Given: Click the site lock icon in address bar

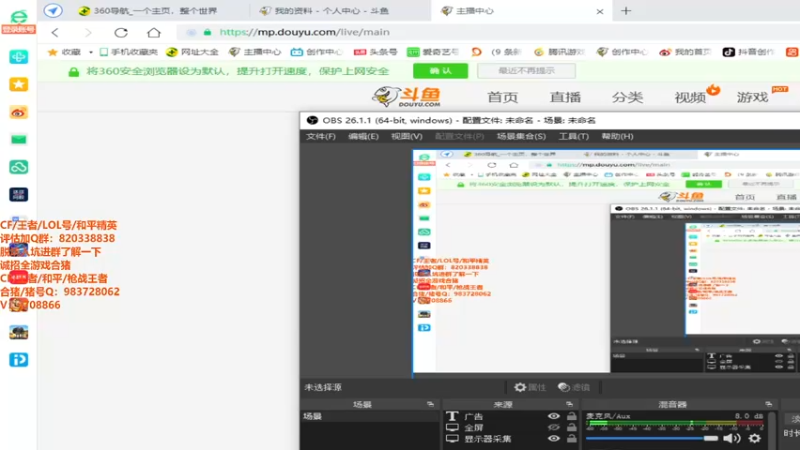Looking at the screenshot, I should pyautogui.click(x=207, y=32).
